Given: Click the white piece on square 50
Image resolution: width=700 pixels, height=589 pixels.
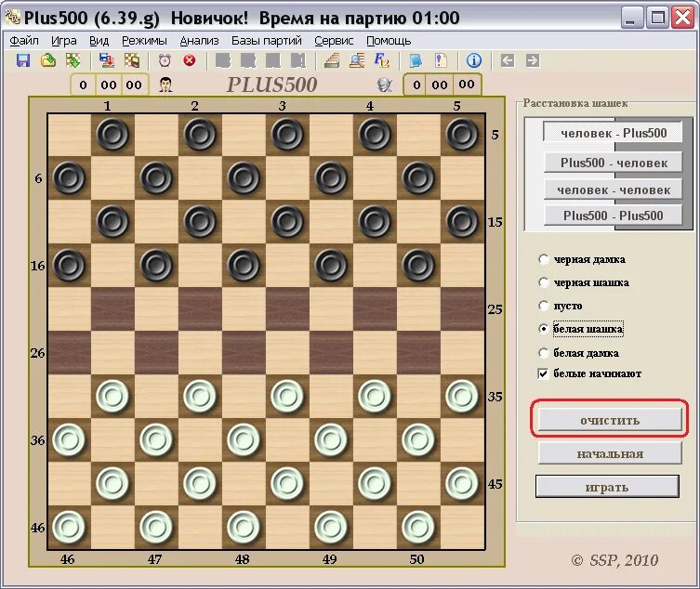Looking at the screenshot, I should coord(418,527).
